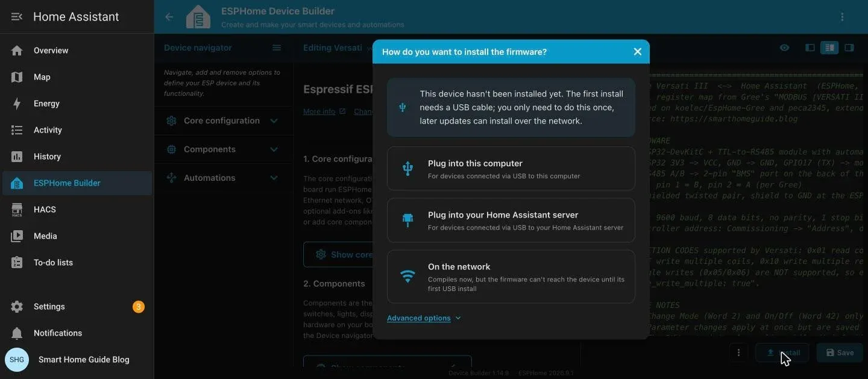Expand the Automations section
The height and width of the screenshot is (379, 868).
pos(224,178)
